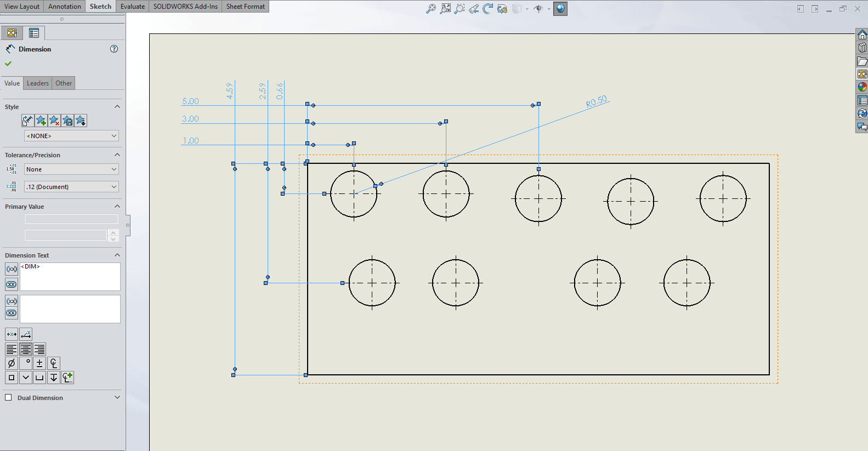This screenshot has height=451, width=868.
Task: Click the Zoom to Fit icon
Action: point(432,9)
